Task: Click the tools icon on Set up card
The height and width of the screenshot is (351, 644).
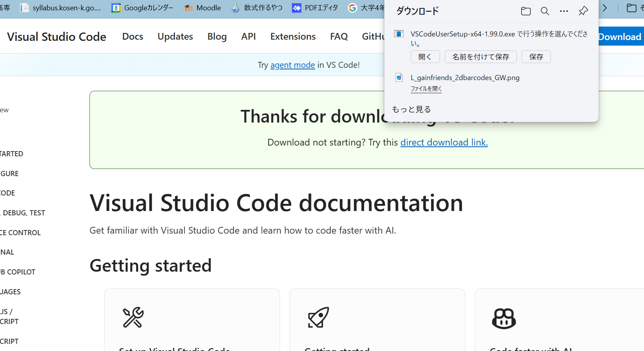Action: click(133, 317)
